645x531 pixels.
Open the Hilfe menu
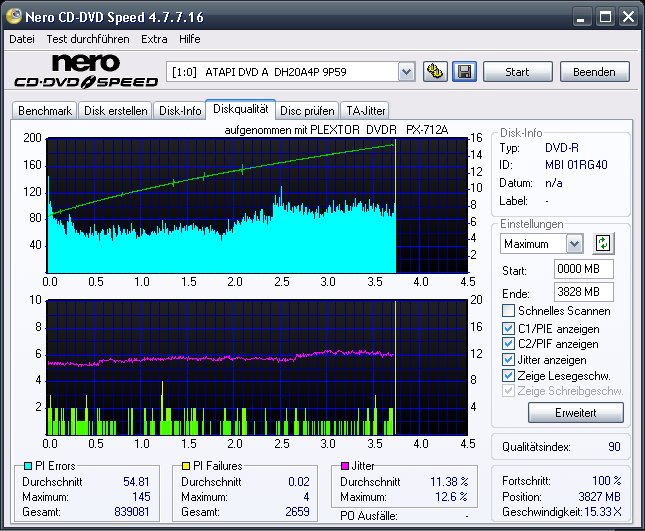pos(190,39)
